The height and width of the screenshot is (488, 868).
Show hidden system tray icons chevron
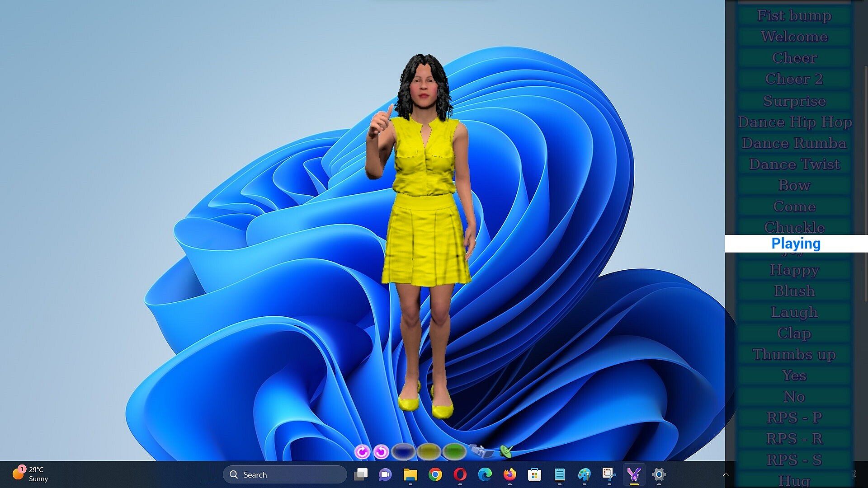726,474
